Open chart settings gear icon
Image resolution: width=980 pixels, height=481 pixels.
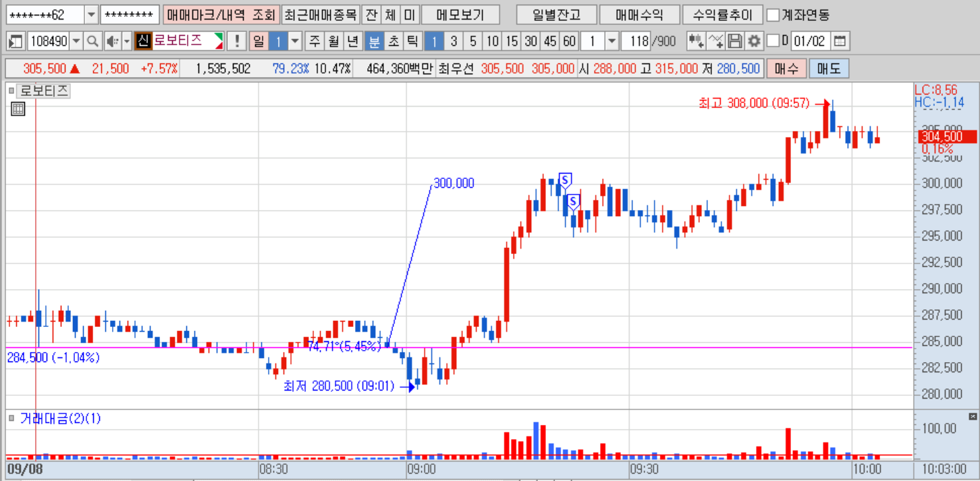(x=754, y=41)
